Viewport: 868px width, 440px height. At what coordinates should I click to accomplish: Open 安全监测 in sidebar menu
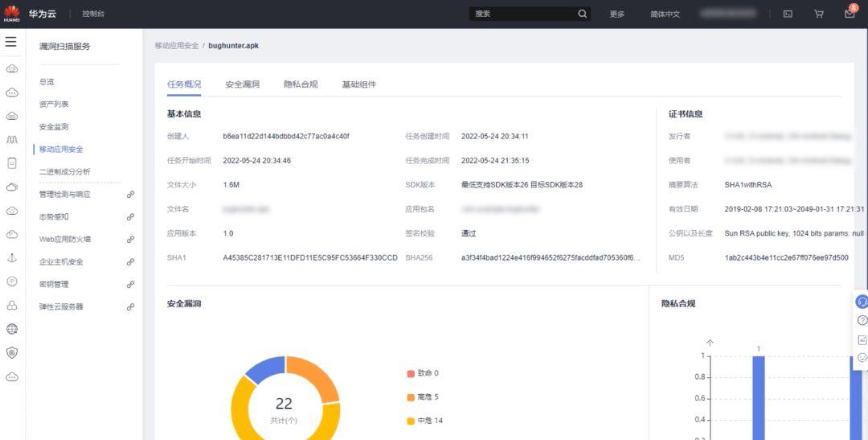[x=54, y=127]
